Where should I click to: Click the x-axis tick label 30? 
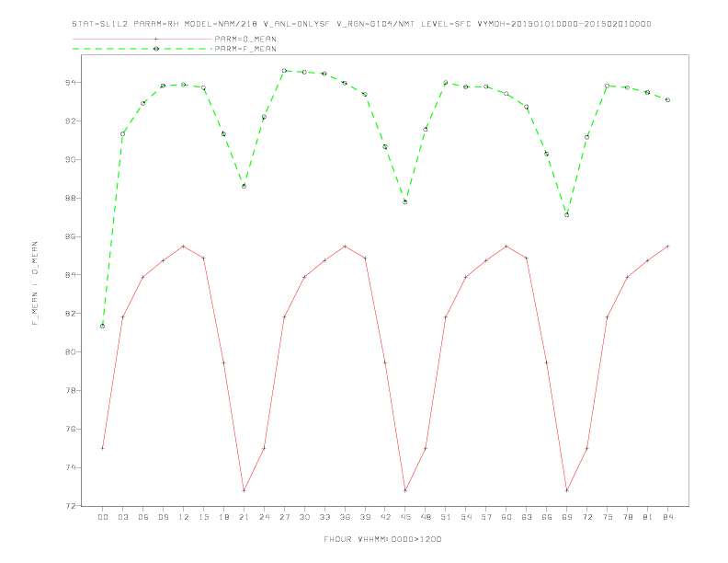(304, 517)
